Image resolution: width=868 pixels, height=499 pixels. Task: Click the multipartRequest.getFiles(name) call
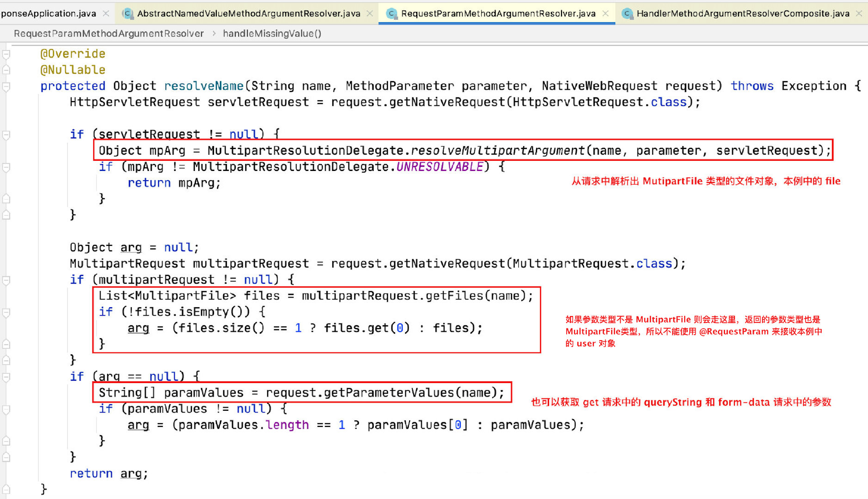coord(414,296)
